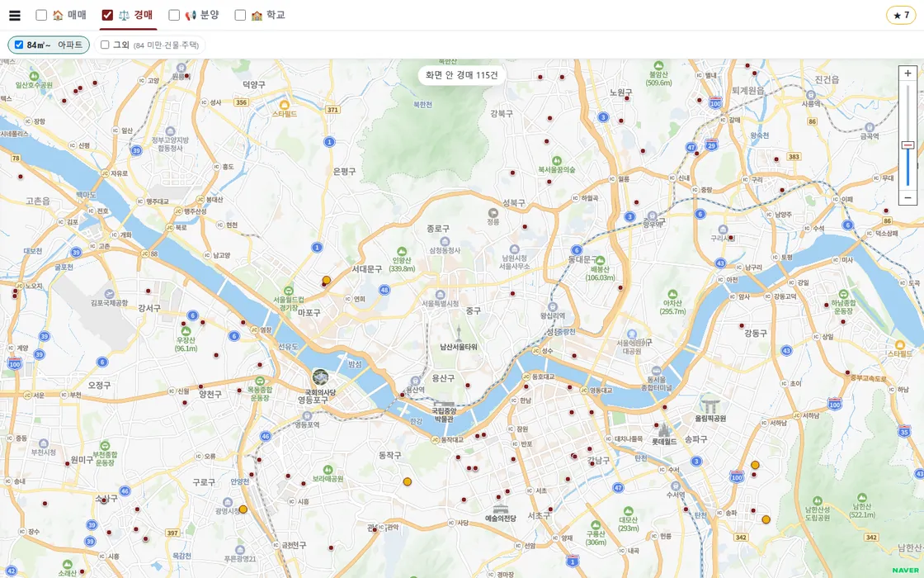The height and width of the screenshot is (578, 924).
Task: Click the 국회의사당 landmark thumbnail
Action: point(320,377)
